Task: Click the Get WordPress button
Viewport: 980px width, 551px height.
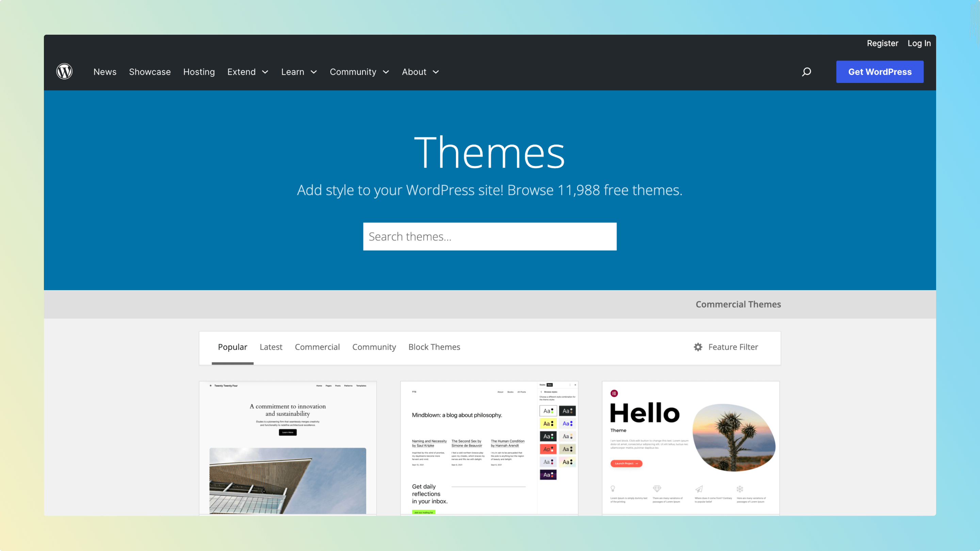Action: pyautogui.click(x=880, y=72)
